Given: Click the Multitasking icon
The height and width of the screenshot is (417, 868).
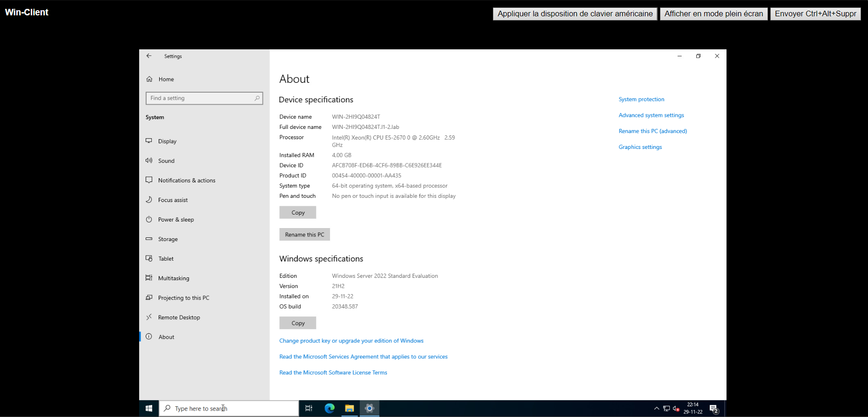Looking at the screenshot, I should coord(149,278).
